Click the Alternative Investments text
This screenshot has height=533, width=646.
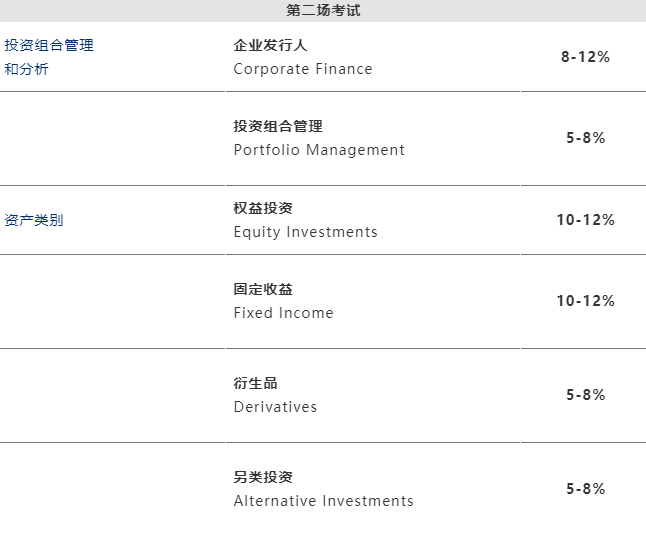[323, 501]
